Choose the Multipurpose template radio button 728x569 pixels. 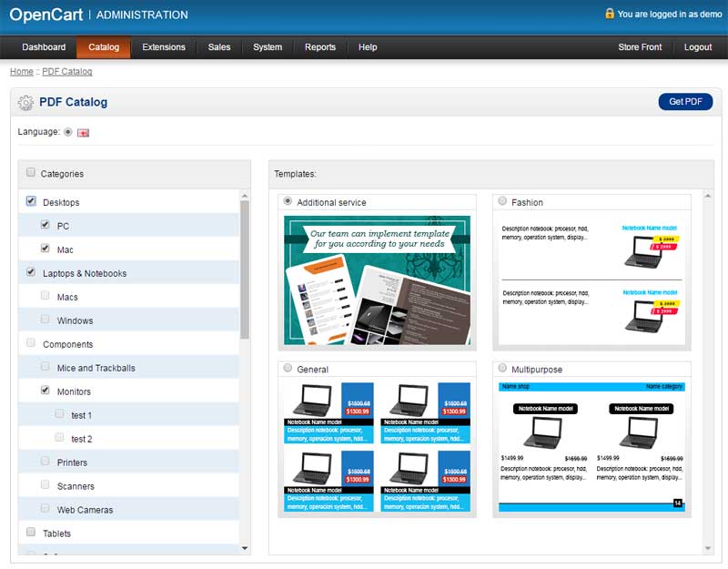pos(502,369)
